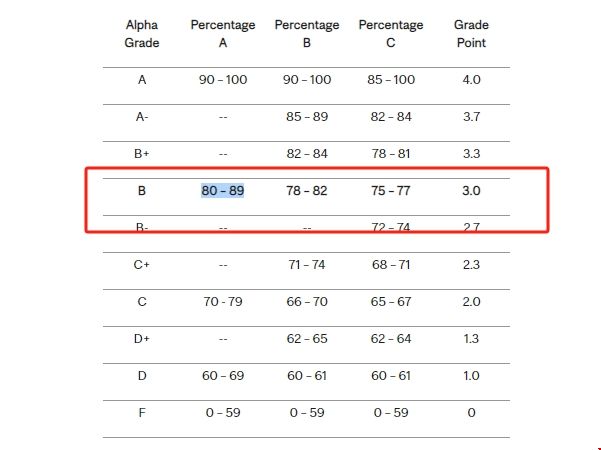This screenshot has height=450, width=601.
Task: Select the Percentage C column header
Action: [390, 34]
